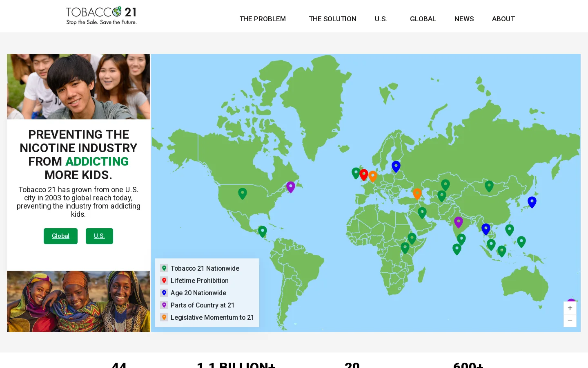The image size is (588, 368).
Task: Select the green pin over Borneo, Indonesia
Action: 502,251
